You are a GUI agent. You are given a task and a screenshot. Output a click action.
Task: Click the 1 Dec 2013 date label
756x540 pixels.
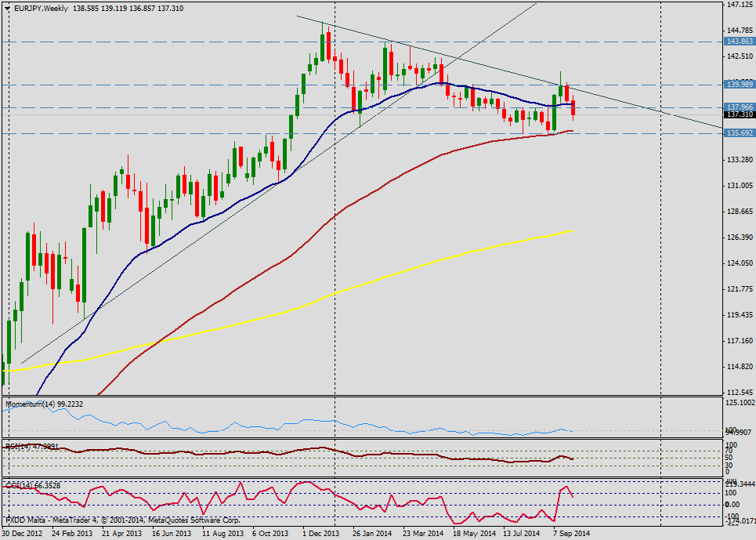(323, 533)
